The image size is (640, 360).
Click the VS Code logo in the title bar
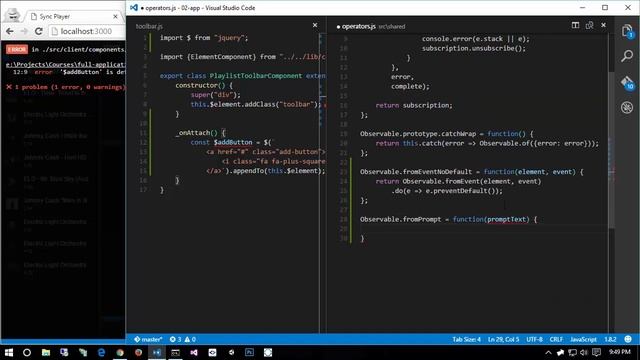pyautogui.click(x=133, y=7)
